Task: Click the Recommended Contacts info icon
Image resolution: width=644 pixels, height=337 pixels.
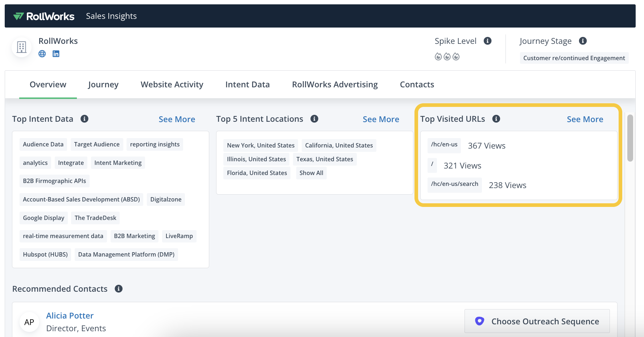Action: (119, 289)
